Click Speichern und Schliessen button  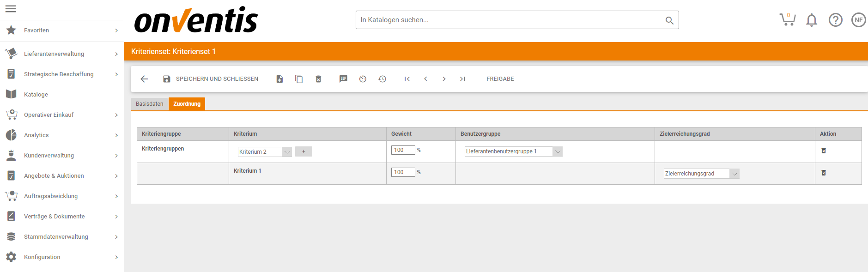click(x=211, y=79)
